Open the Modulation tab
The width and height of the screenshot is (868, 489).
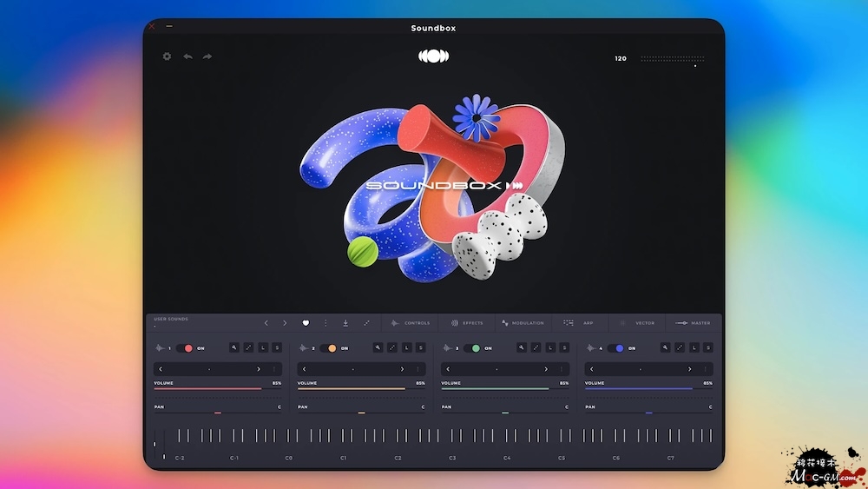pyautogui.click(x=523, y=323)
